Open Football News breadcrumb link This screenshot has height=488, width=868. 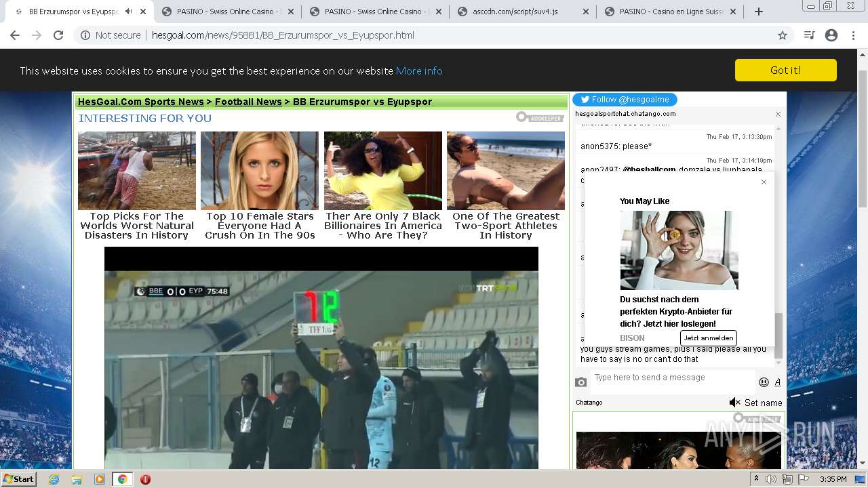tap(248, 102)
